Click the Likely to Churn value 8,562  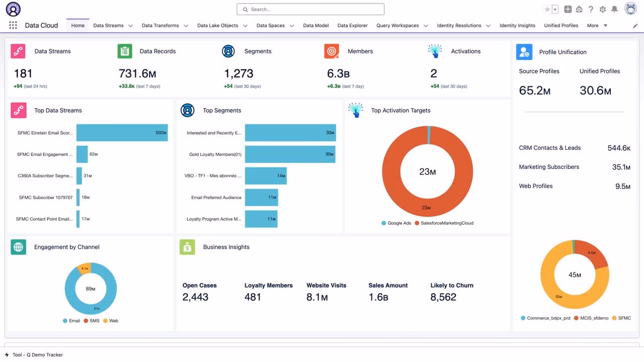point(443,297)
